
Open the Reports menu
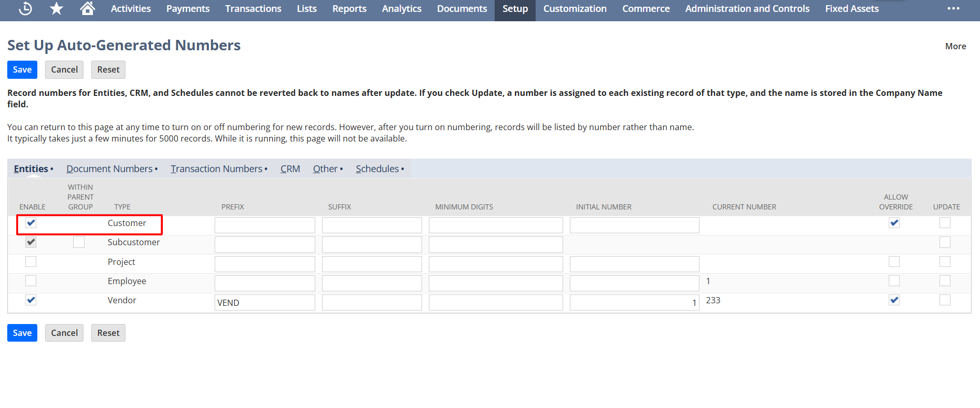click(349, 9)
